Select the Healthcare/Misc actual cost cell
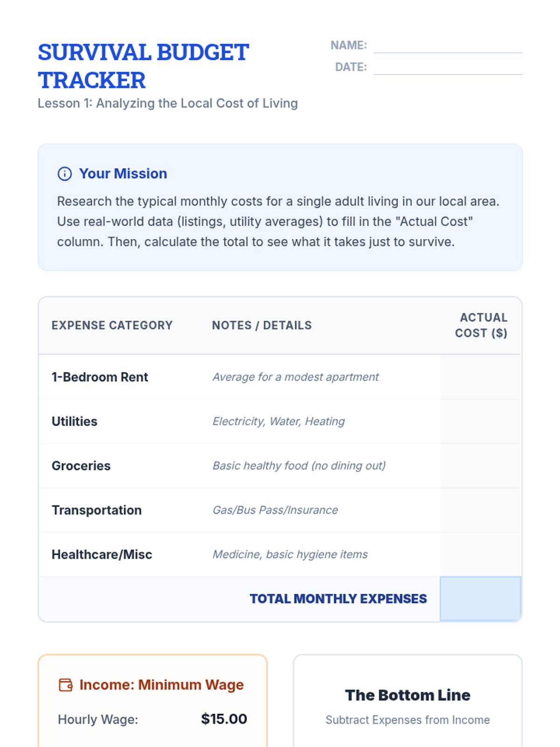The height and width of the screenshot is (747, 560). click(x=480, y=554)
